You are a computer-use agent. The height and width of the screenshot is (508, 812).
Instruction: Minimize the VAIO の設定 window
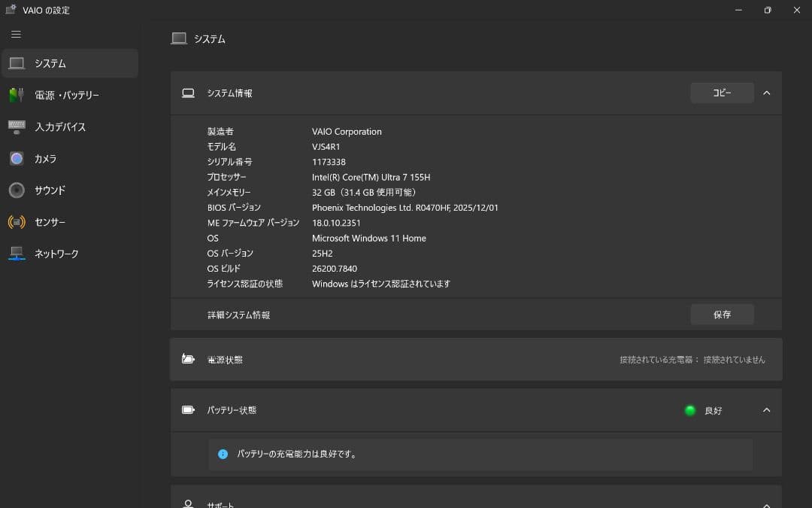738,10
